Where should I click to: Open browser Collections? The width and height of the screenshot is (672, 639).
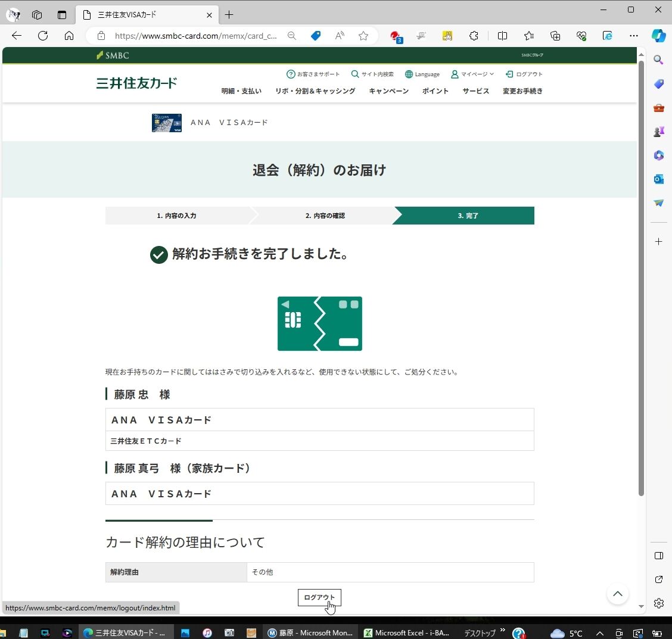point(555,36)
